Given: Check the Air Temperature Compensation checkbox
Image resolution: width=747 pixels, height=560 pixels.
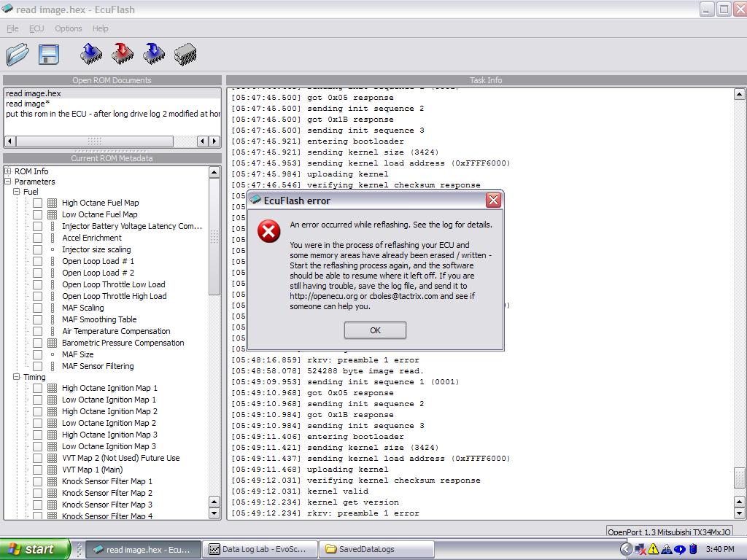Looking at the screenshot, I should (38, 332).
